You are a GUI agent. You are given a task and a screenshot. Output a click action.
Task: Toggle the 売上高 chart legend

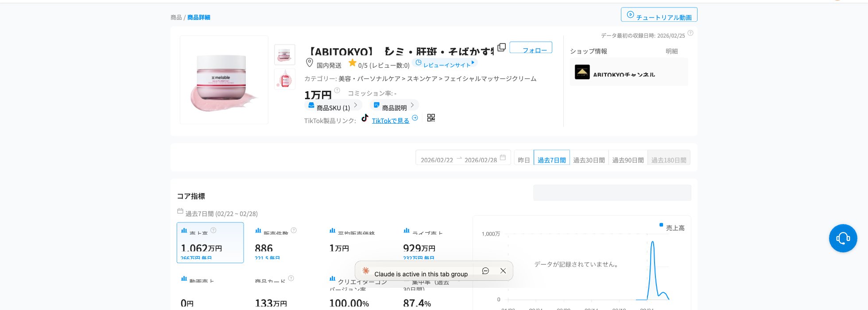(672, 228)
